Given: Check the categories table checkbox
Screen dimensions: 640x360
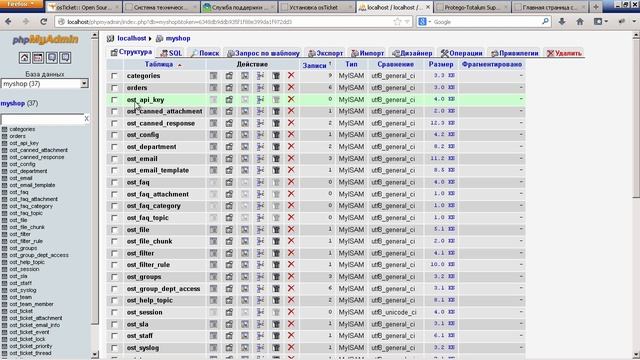Looking at the screenshot, I should [x=114, y=76].
